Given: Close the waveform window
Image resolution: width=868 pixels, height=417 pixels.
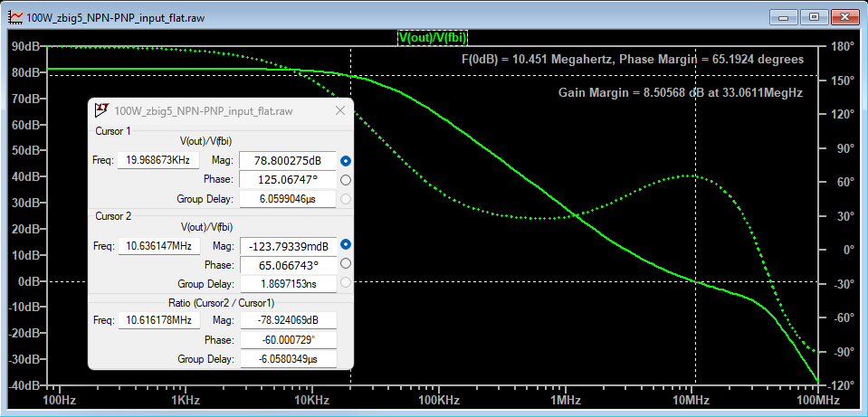Looking at the screenshot, I should coord(844,17).
